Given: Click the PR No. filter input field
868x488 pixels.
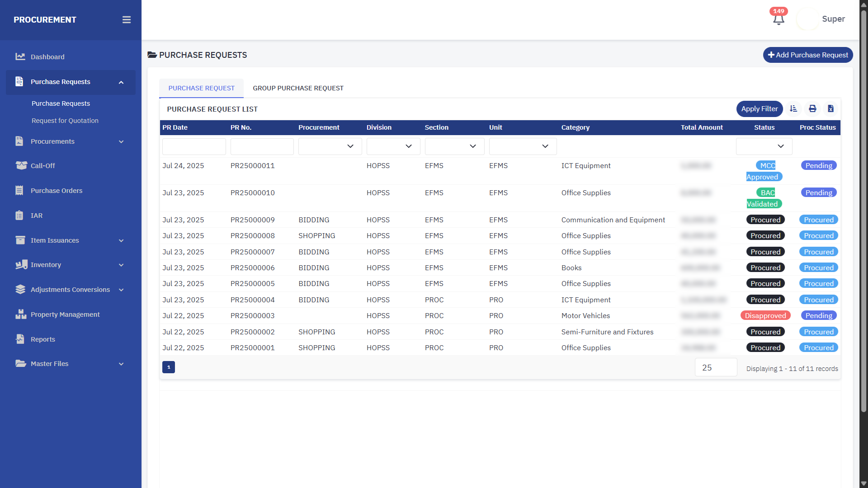Looking at the screenshot, I should (x=262, y=146).
